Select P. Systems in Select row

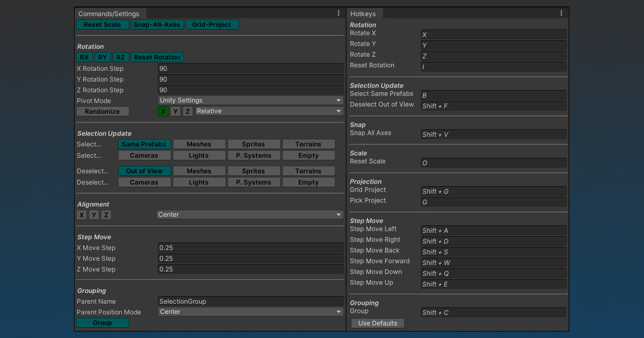point(254,156)
